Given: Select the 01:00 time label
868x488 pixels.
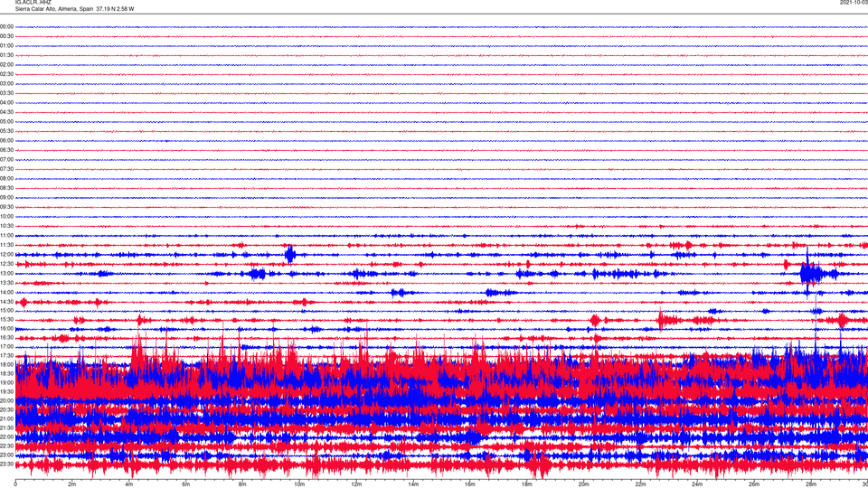Looking at the screenshot, I should [6, 45].
